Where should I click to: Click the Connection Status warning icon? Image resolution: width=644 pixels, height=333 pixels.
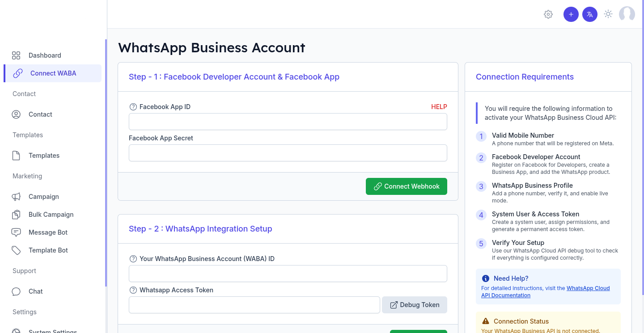coord(486,321)
